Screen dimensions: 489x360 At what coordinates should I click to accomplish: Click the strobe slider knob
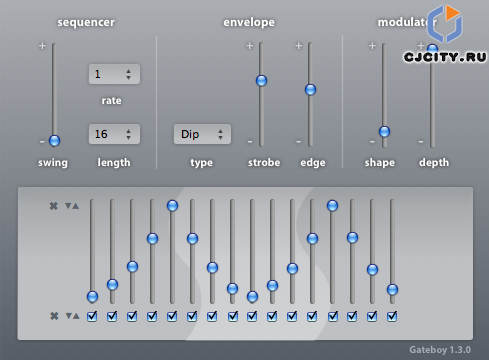coord(261,81)
